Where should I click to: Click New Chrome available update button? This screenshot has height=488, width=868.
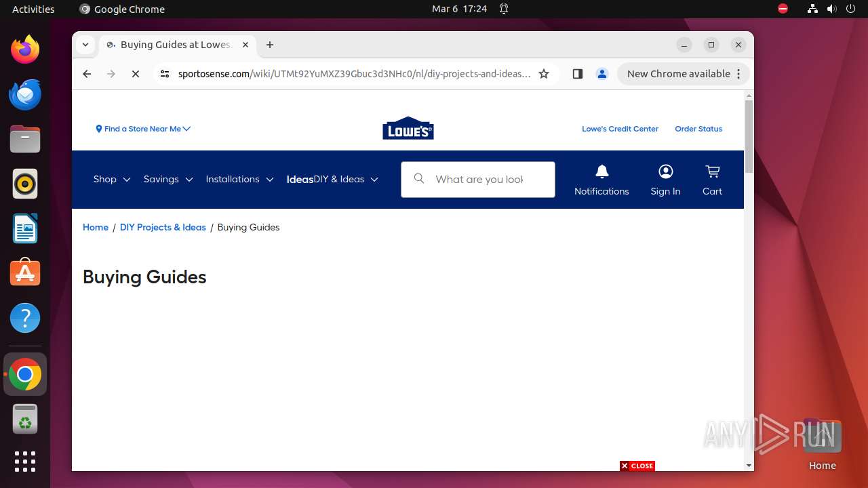pyautogui.click(x=683, y=74)
